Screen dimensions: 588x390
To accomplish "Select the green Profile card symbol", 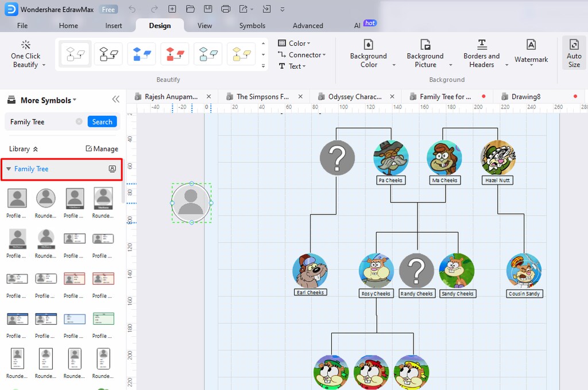I will click(103, 319).
